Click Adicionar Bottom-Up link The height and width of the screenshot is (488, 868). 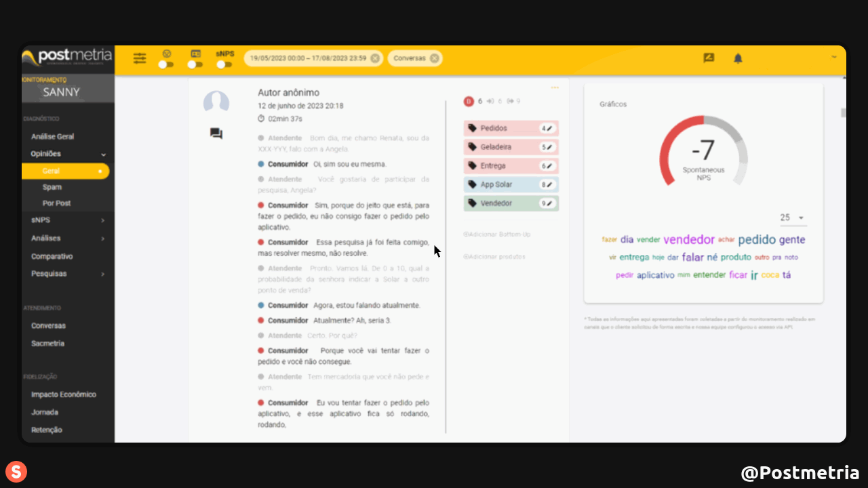coord(496,235)
